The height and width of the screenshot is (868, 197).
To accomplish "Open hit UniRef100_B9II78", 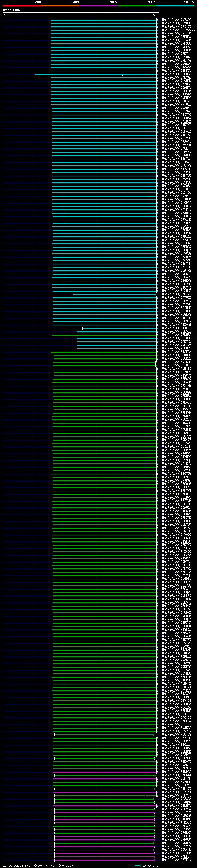I will (x=177, y=26).
